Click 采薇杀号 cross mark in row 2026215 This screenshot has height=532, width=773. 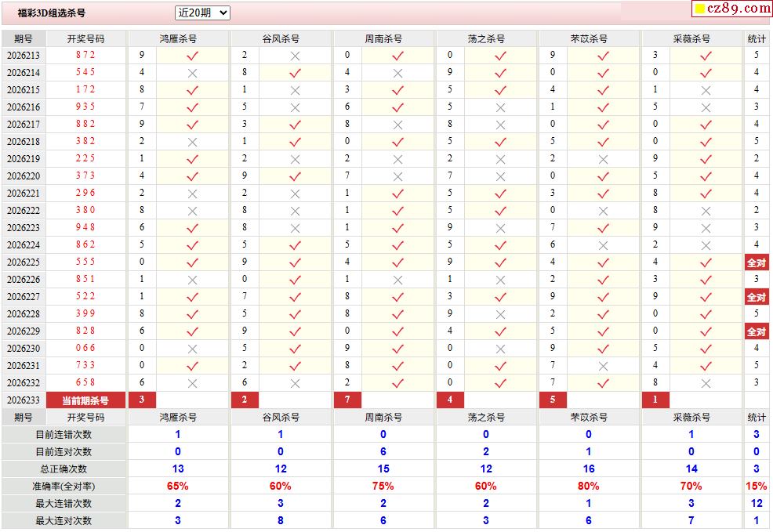[x=706, y=91]
